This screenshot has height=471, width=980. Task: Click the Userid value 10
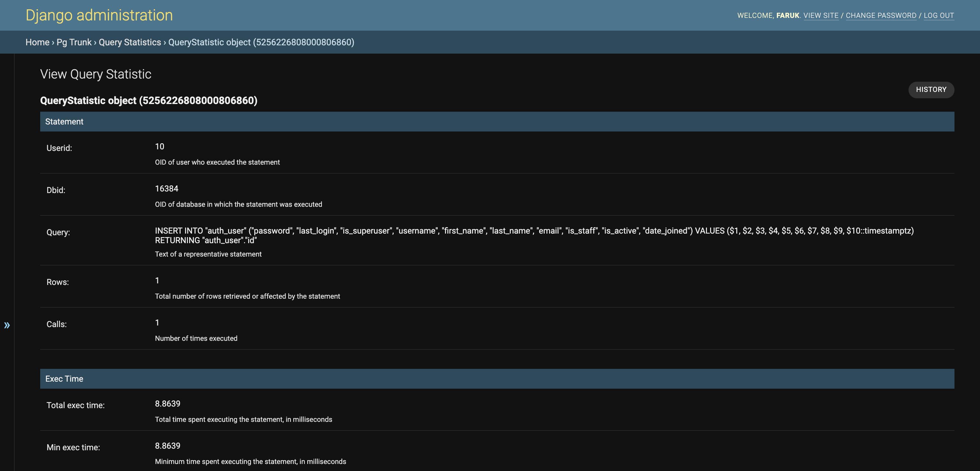(159, 146)
